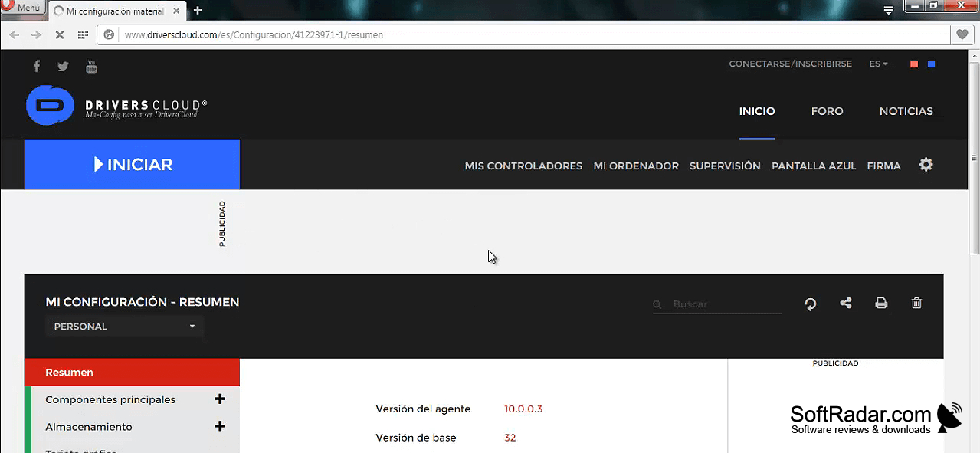The width and height of the screenshot is (980, 453).
Task: Delete configuration with the trash icon
Action: tap(916, 303)
